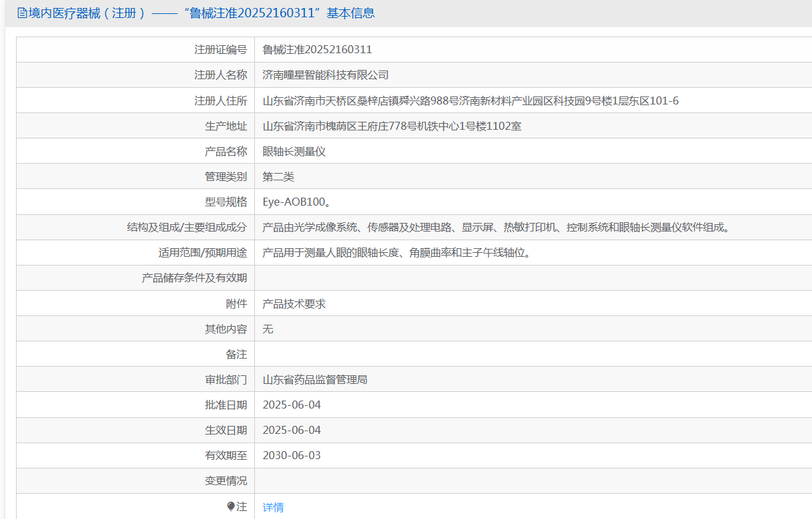812x519 pixels.
Task: Select the 变更情况 label
Action: click(x=226, y=480)
